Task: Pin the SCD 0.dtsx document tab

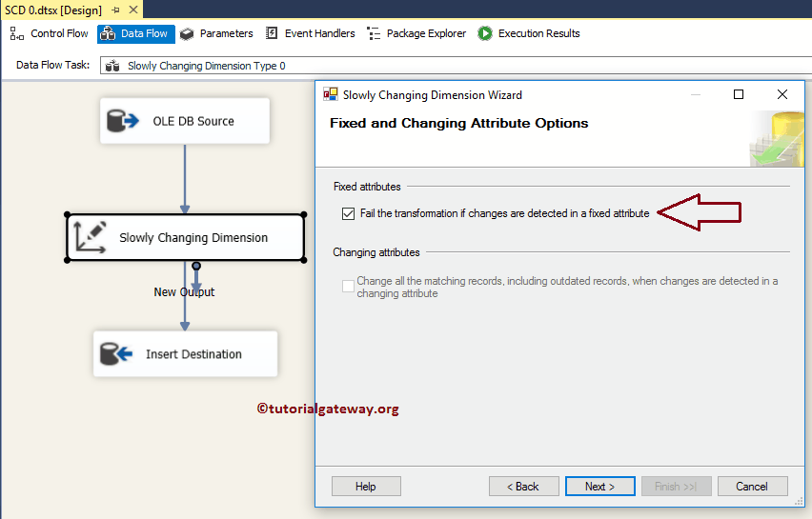Action: pyautogui.click(x=115, y=10)
